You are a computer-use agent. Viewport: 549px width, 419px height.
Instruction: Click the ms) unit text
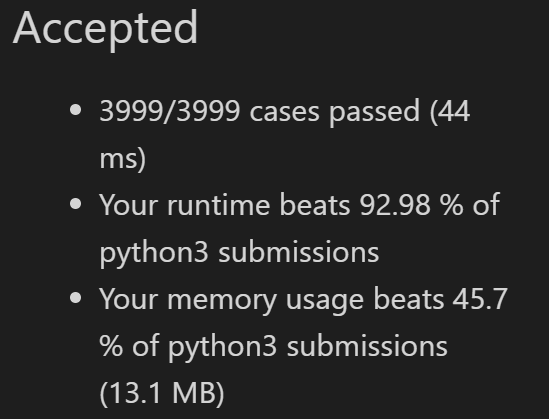click(x=123, y=159)
